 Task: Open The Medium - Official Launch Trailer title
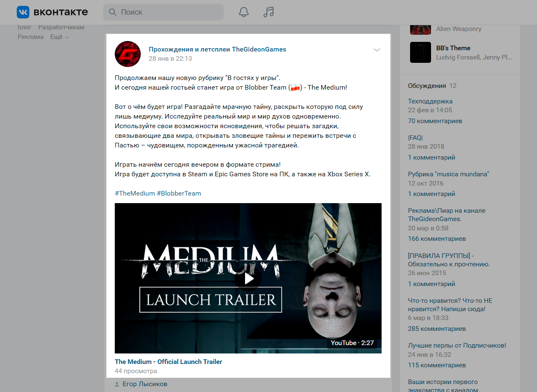pos(168,362)
